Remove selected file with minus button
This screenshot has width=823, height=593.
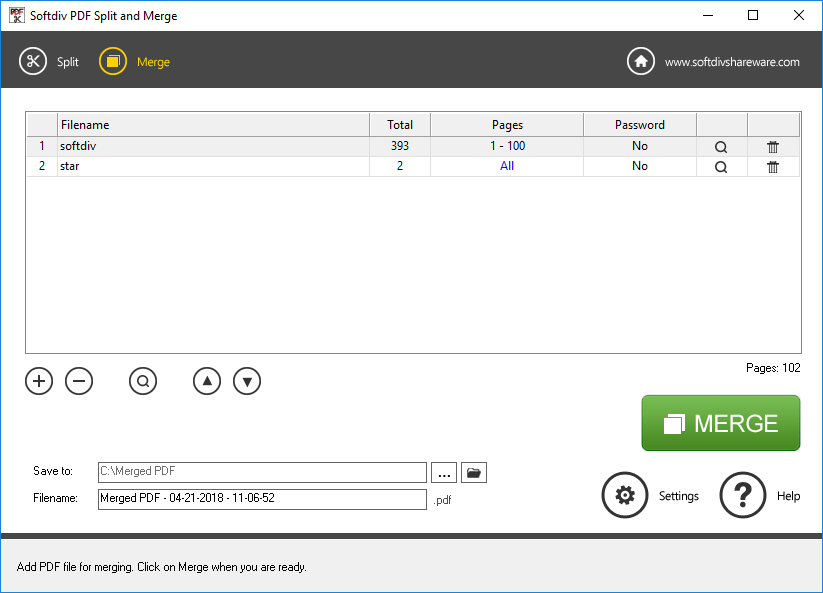coord(79,381)
